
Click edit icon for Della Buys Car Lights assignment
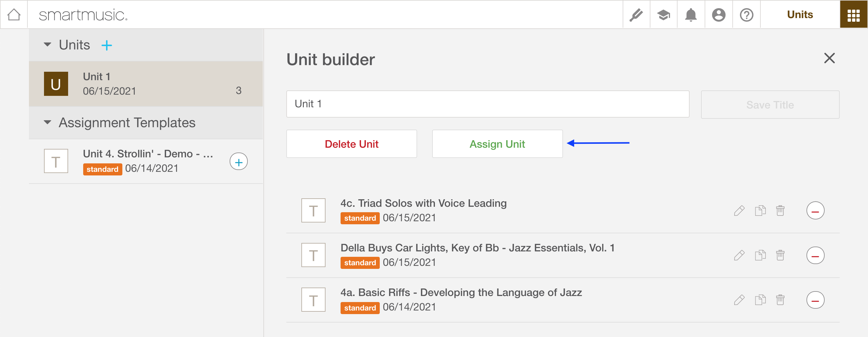point(739,255)
